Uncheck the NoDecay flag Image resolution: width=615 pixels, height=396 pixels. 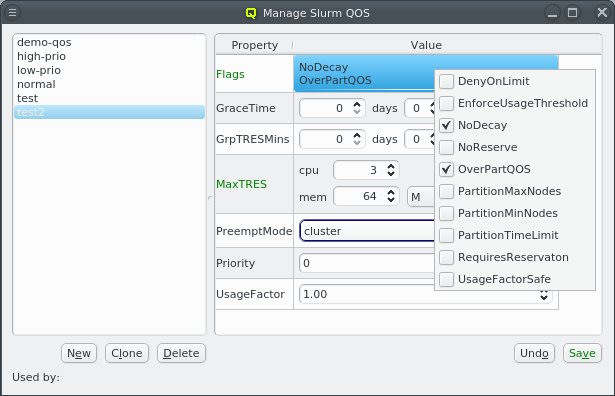click(446, 125)
